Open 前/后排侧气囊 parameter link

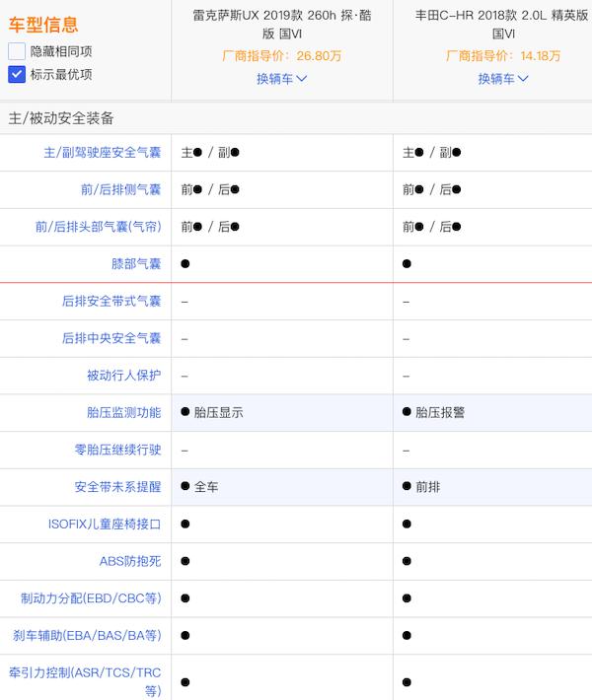point(120,189)
